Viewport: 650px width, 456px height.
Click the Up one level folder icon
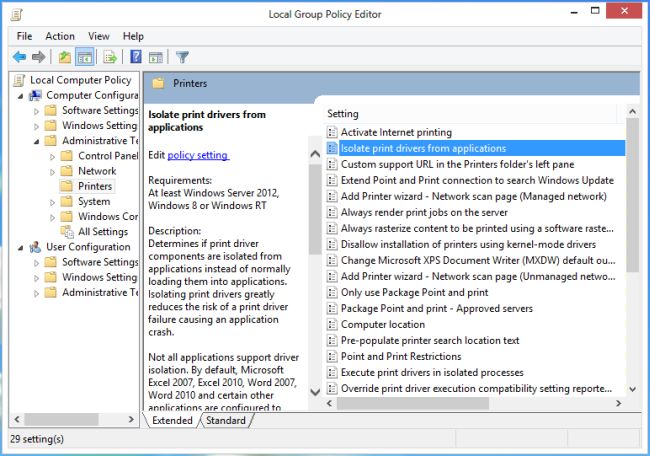[64, 57]
